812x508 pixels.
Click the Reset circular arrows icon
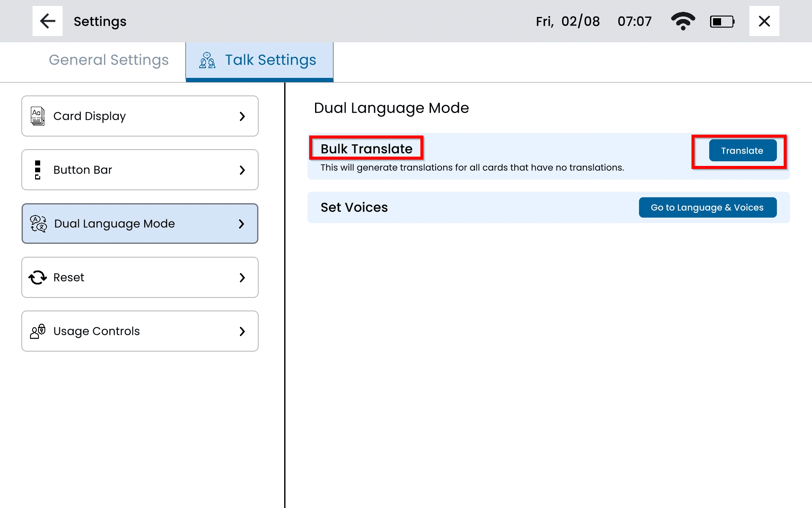(x=38, y=277)
